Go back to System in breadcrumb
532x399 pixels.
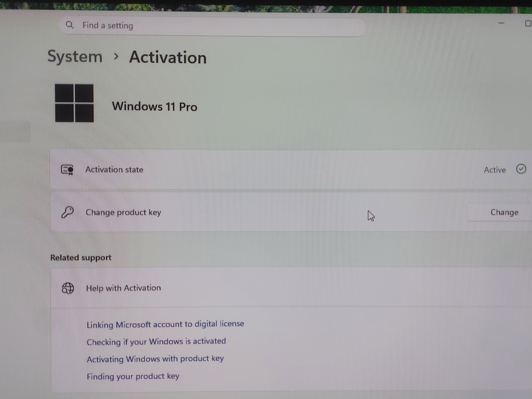click(75, 56)
